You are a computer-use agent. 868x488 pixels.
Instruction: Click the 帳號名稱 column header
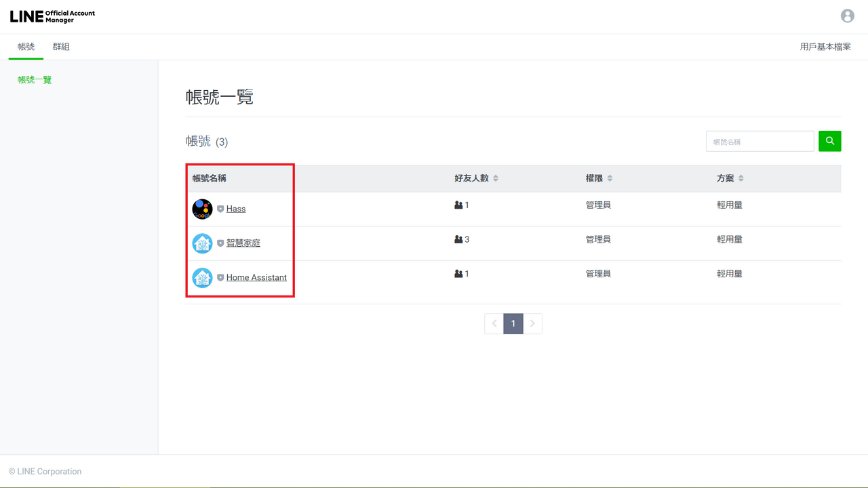[x=210, y=178]
